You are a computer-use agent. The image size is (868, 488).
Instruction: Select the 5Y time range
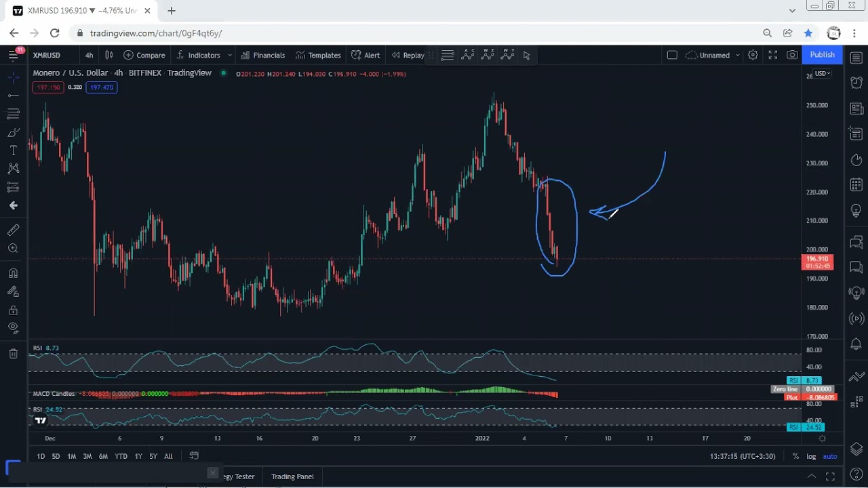tap(153, 456)
